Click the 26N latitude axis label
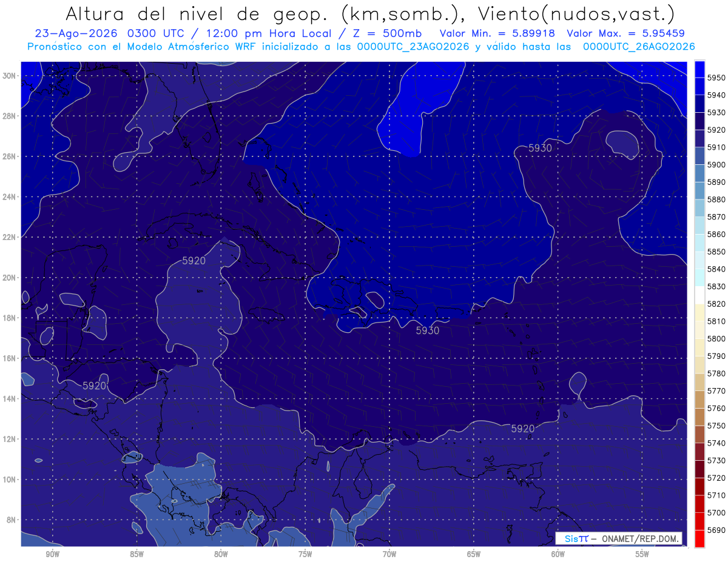Viewport: 728px width, 562px height. pyautogui.click(x=10, y=156)
